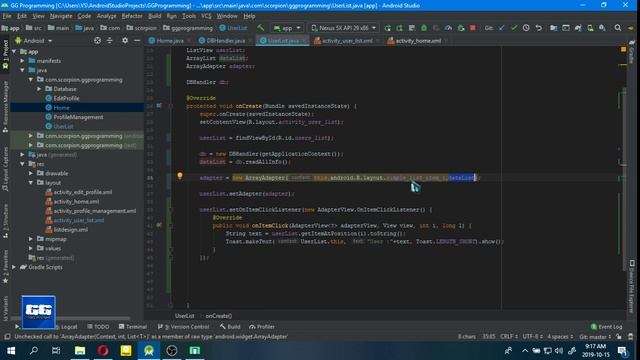This screenshot has height=360, width=640.
Task: Expand the Gradle Scripts node
Action: coord(14,267)
